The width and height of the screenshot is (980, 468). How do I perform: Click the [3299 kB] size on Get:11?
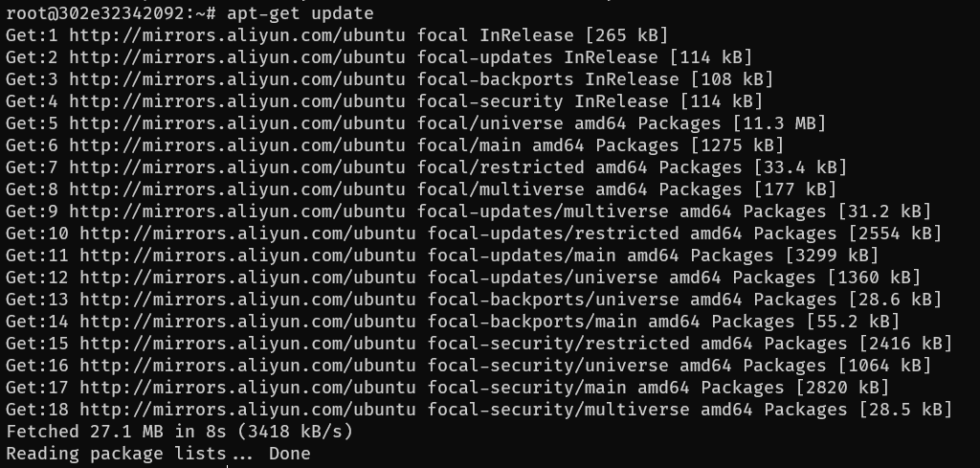(831, 256)
